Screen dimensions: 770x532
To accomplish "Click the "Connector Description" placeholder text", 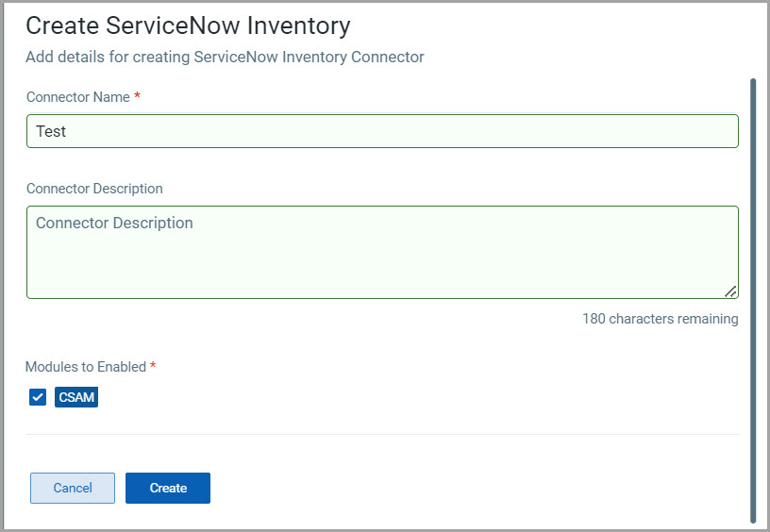I will pyautogui.click(x=114, y=224).
